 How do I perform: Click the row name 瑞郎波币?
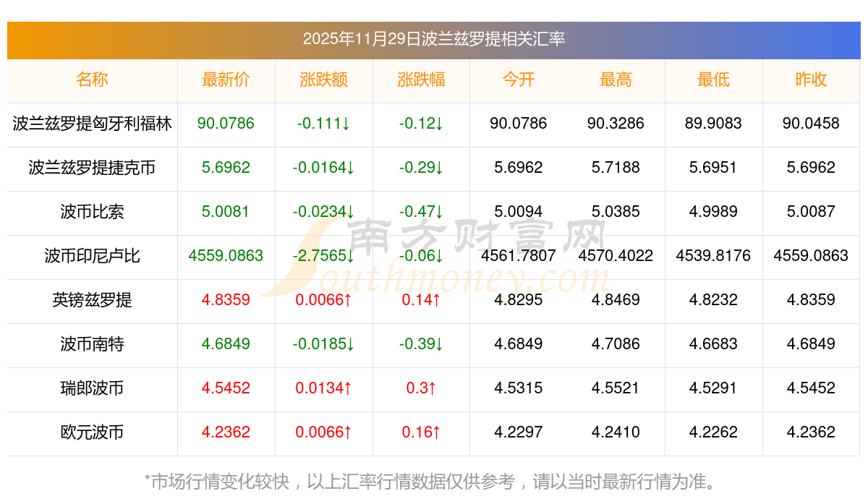(x=93, y=388)
